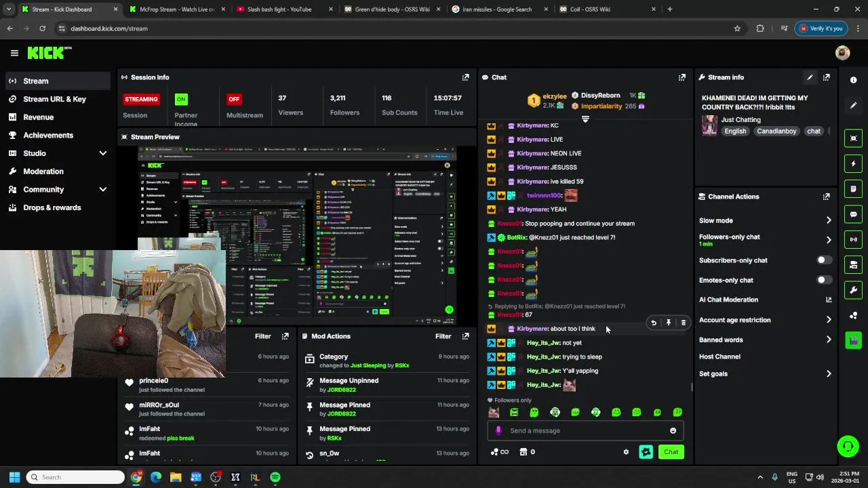
Task: Open AI Chat Moderation external link icon
Action: [828, 300]
